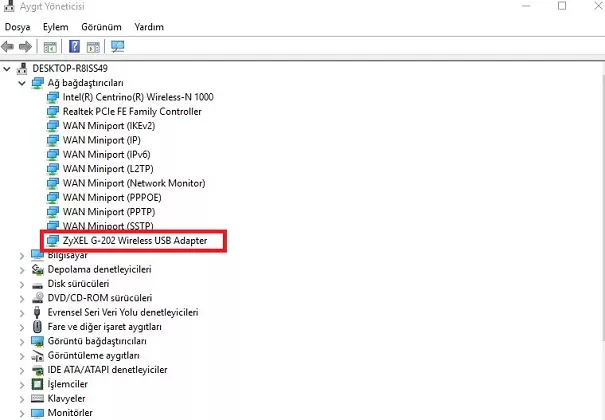Expand the Monitörler category
The height and width of the screenshot is (420, 605).
[x=22, y=413]
